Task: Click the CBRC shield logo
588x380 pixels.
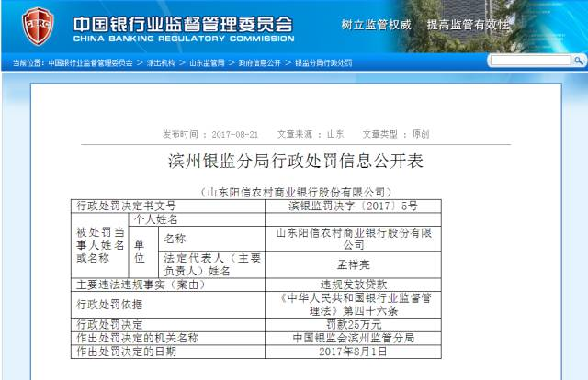Action: [x=38, y=27]
